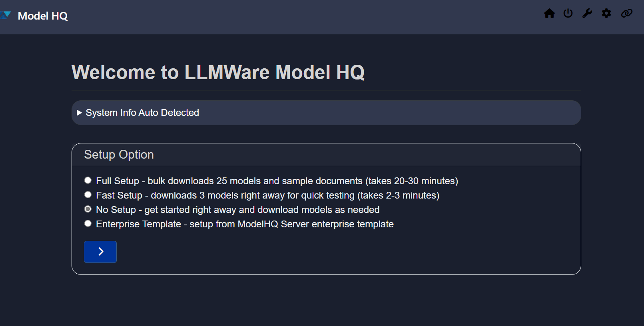Go to the Home page icon
Viewport: 644px width, 326px height.
click(x=549, y=14)
